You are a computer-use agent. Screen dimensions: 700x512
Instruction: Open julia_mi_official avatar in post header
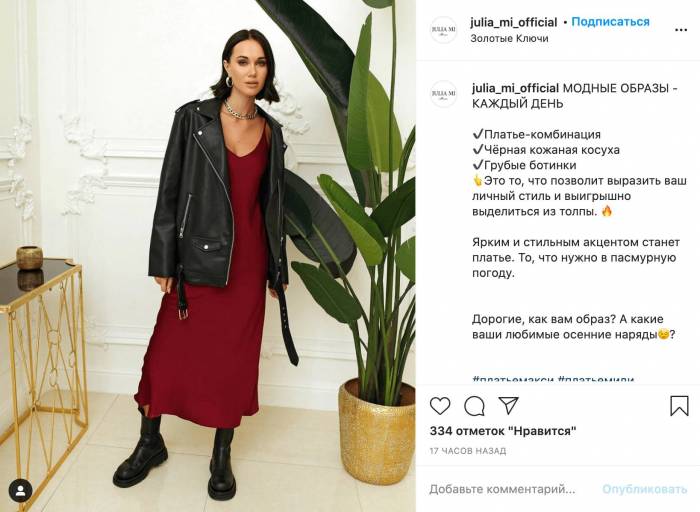[443, 29]
